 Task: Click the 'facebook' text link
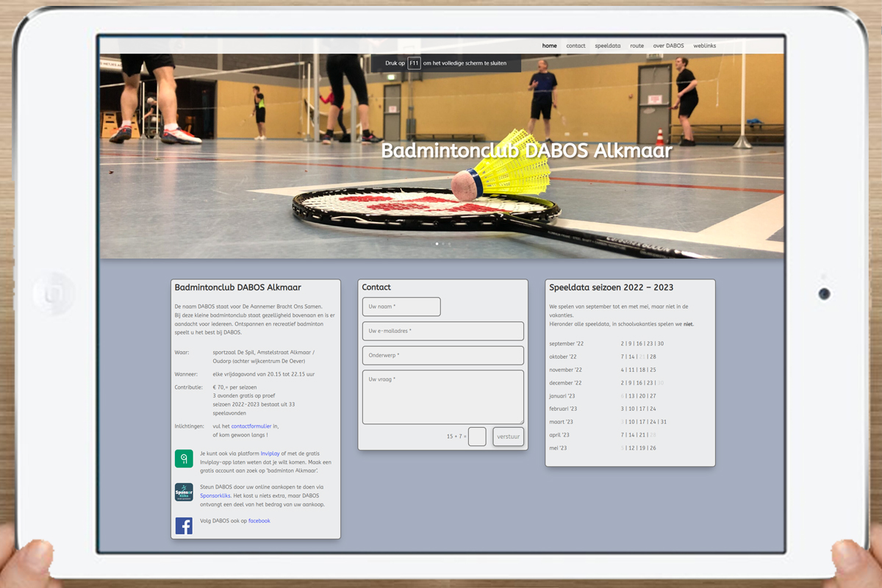coord(259,521)
